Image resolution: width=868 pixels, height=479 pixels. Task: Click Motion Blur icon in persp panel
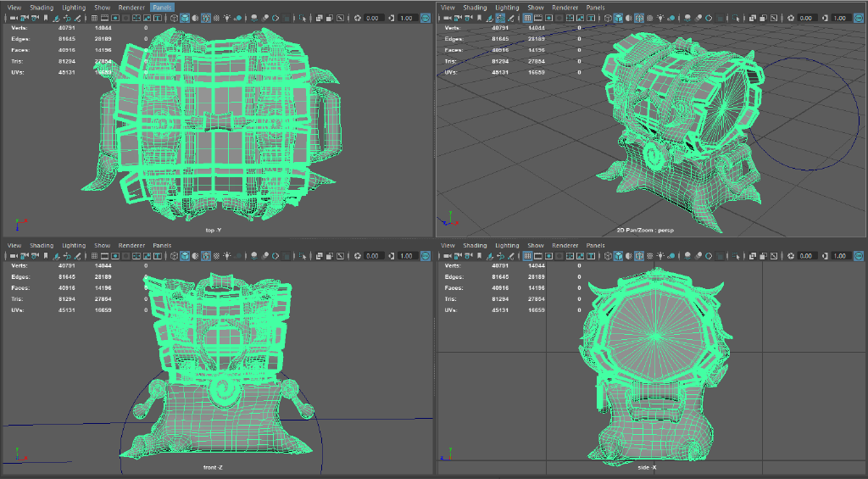pos(698,18)
